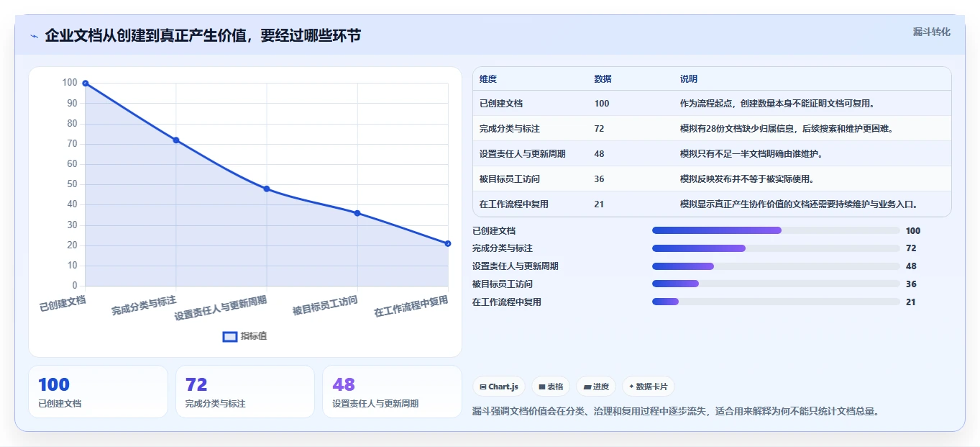Click the 说明 column header
Screen dimensions: 980x447
pyautogui.click(x=689, y=79)
